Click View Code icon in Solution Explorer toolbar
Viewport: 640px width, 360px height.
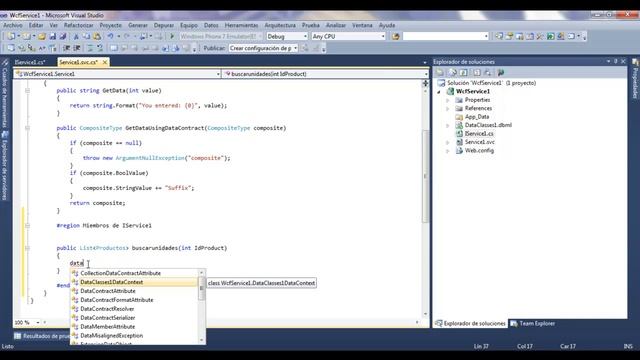tap(477, 73)
